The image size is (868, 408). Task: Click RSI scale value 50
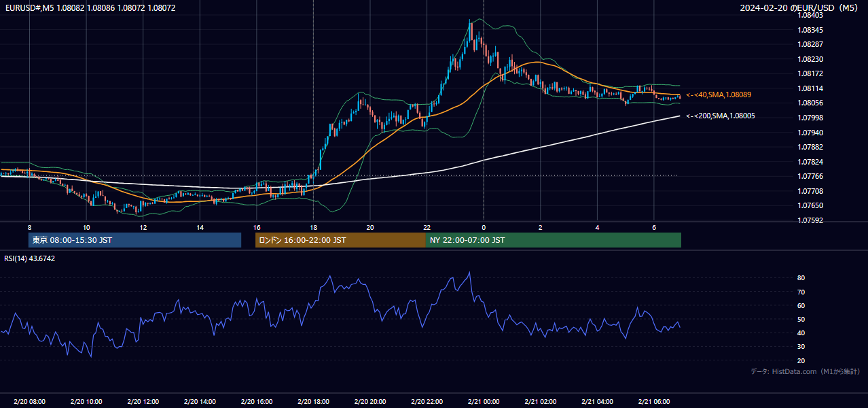[x=801, y=319]
